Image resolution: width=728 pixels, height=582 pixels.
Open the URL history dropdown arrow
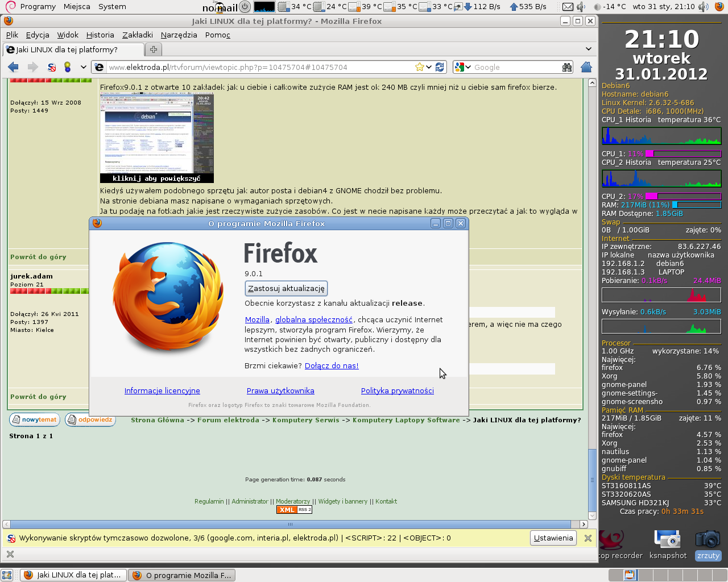coord(429,67)
